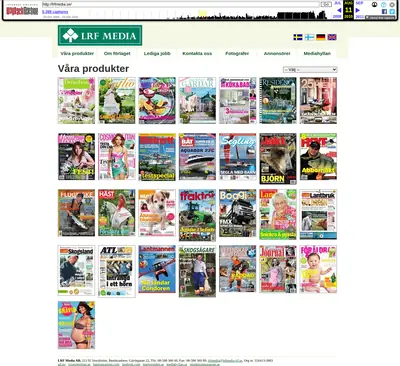Close the Wayback toolbar
400x366 pixels.
[x=392, y=5]
